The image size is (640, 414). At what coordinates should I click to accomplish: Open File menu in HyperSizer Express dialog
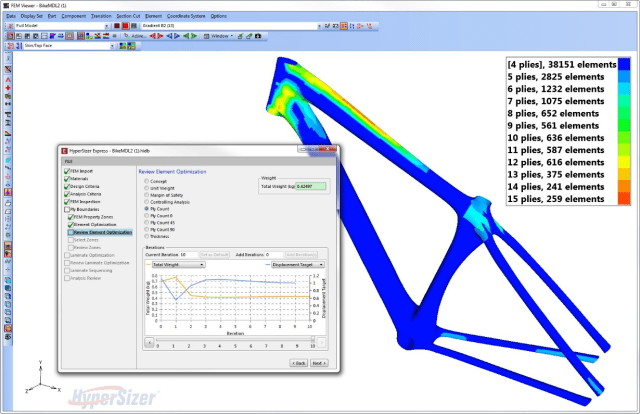click(x=69, y=161)
